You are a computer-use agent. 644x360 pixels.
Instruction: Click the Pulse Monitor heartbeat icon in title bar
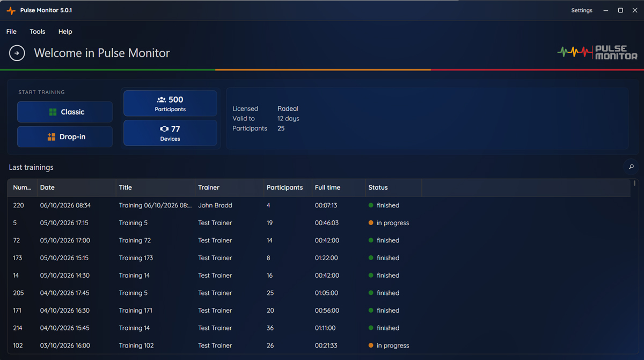(x=11, y=11)
